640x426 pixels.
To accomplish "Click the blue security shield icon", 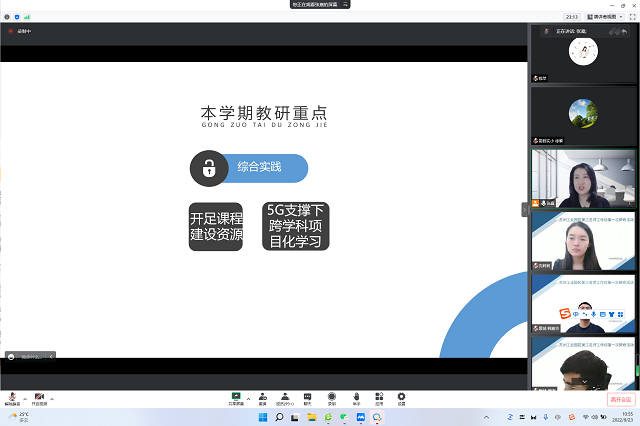I will (17, 17).
